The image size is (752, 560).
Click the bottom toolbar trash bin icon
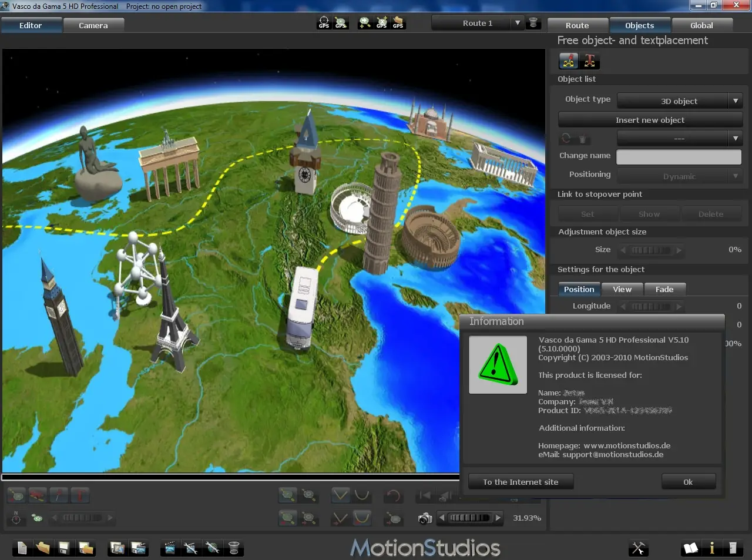(x=234, y=548)
